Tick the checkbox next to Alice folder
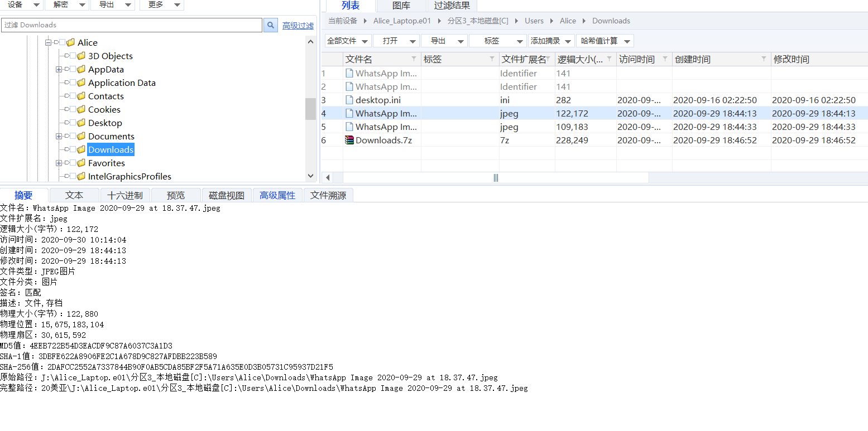Screen dimensions: 868x431 [x=63, y=42]
